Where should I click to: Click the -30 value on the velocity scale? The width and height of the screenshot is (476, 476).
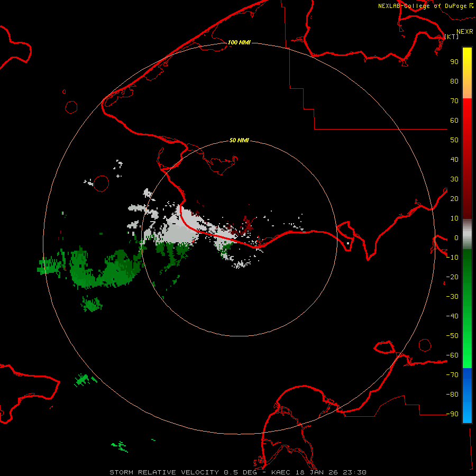[x=452, y=297]
